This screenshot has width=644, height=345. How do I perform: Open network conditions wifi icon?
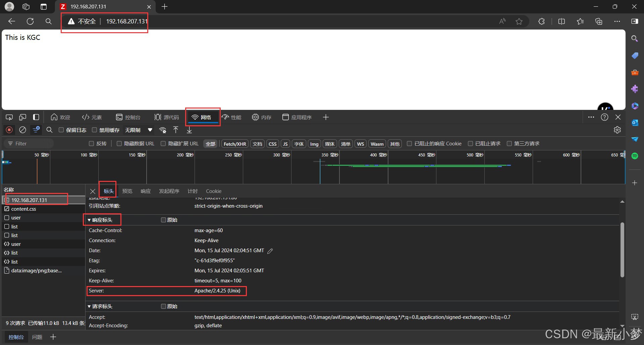point(163,130)
